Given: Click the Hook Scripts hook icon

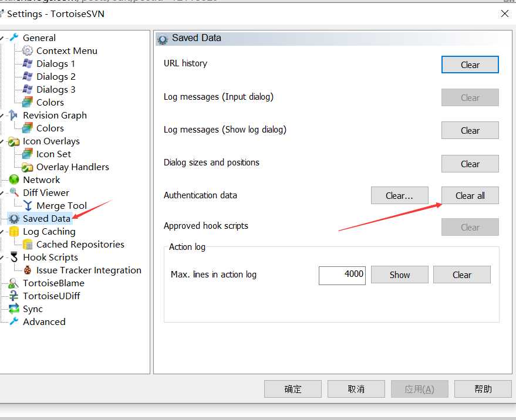Looking at the screenshot, I should tap(14, 257).
